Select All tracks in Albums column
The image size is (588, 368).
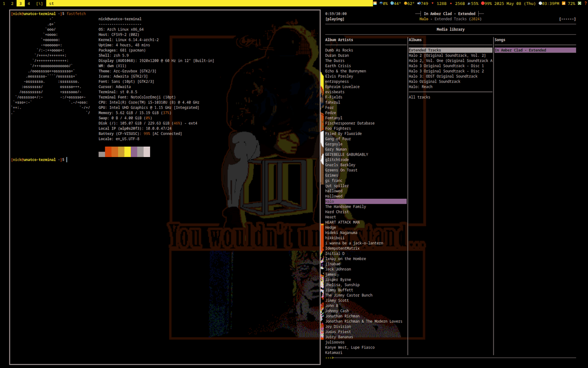point(419,97)
